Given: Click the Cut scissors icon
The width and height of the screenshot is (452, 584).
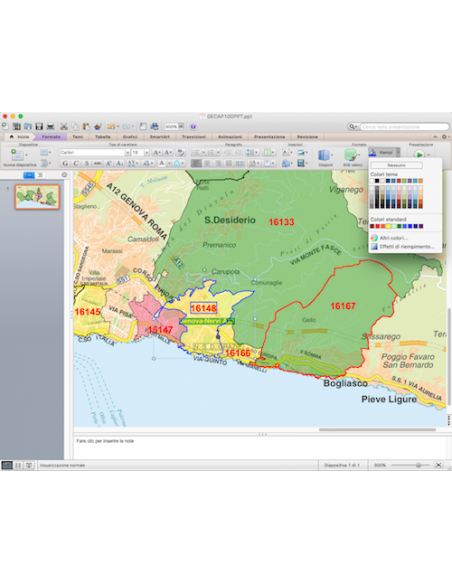Looking at the screenshot, I should pos(64,127).
